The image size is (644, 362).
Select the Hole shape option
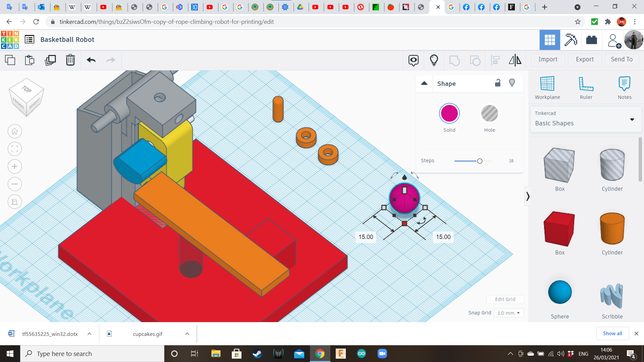pyautogui.click(x=489, y=114)
